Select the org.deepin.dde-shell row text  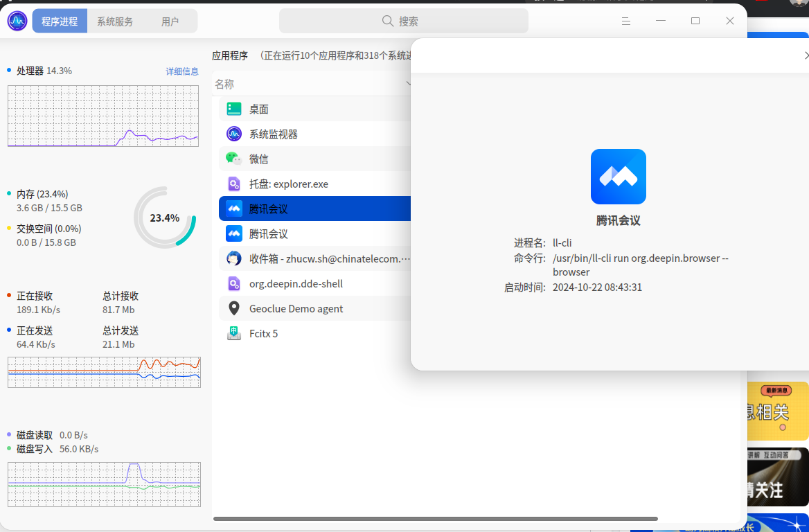pyautogui.click(x=296, y=284)
